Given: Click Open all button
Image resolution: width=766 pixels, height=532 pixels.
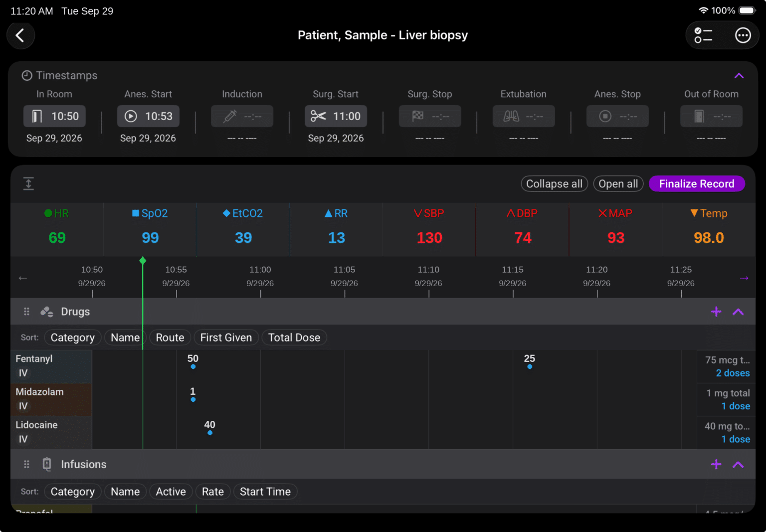Looking at the screenshot, I should click(618, 184).
